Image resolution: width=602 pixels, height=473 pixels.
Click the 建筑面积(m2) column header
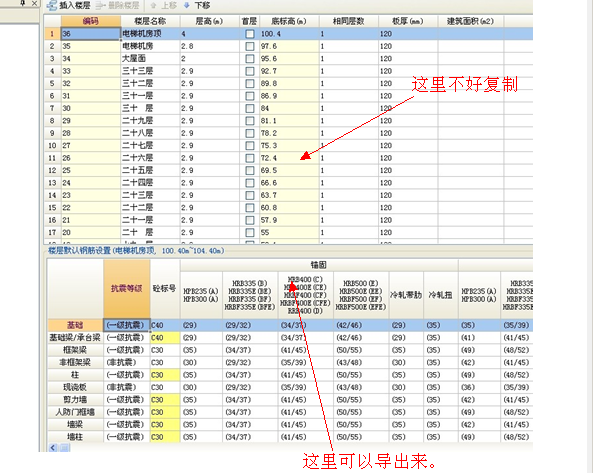(470, 21)
